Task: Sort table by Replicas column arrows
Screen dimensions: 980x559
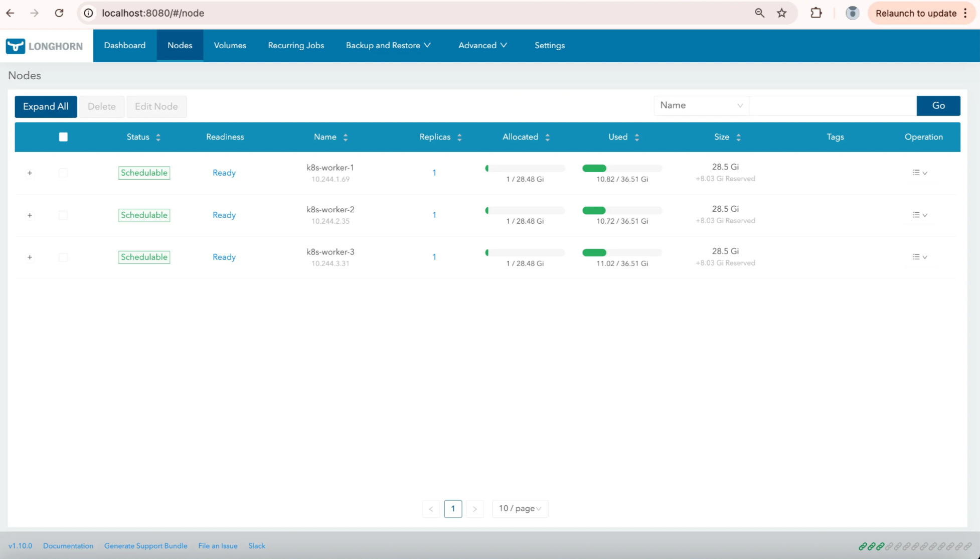Action: click(x=459, y=137)
